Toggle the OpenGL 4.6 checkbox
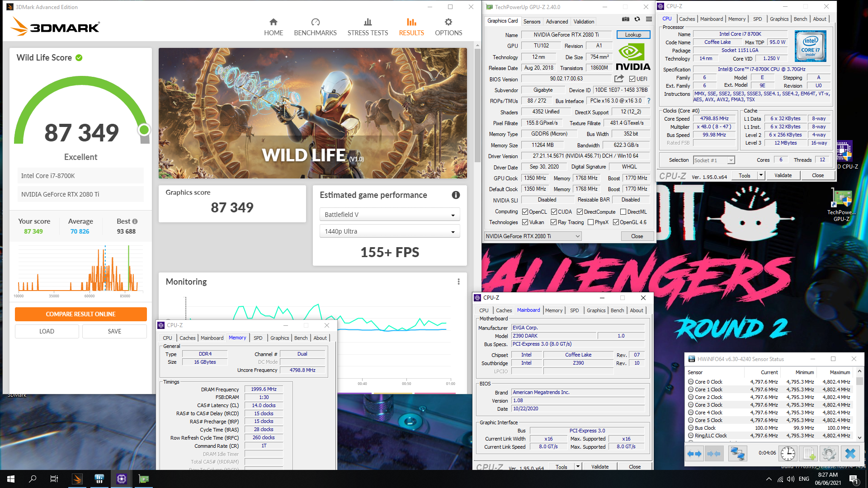Image resolution: width=868 pixels, height=488 pixels. [x=616, y=222]
